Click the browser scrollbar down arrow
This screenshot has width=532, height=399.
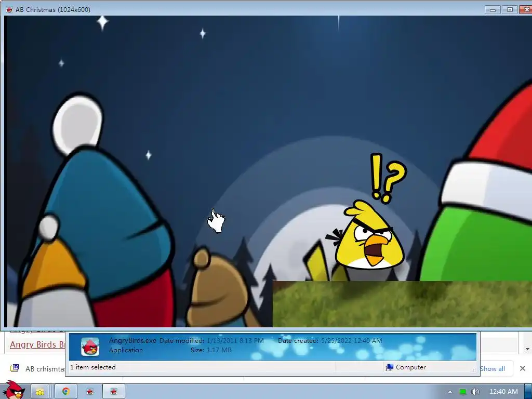pyautogui.click(x=527, y=349)
